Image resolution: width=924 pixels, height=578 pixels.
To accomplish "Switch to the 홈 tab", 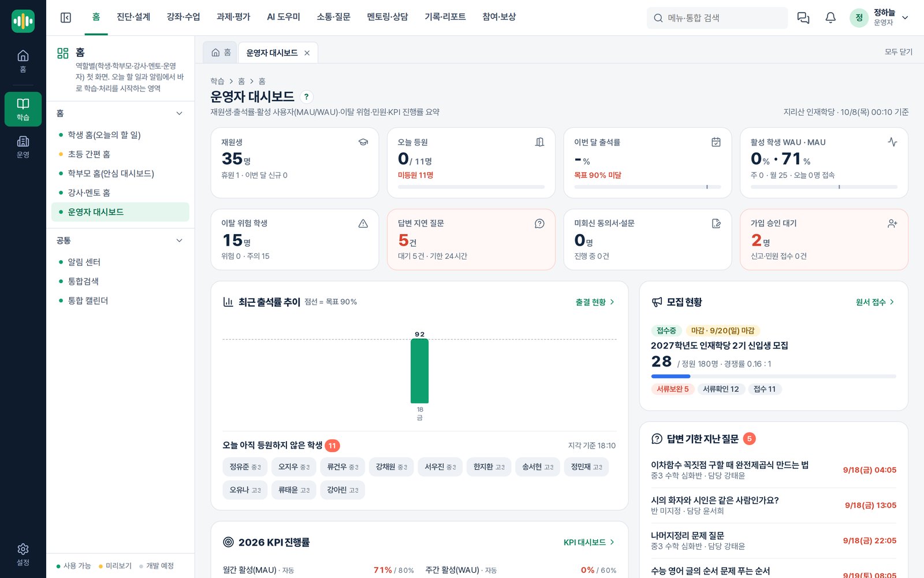I will [221, 53].
